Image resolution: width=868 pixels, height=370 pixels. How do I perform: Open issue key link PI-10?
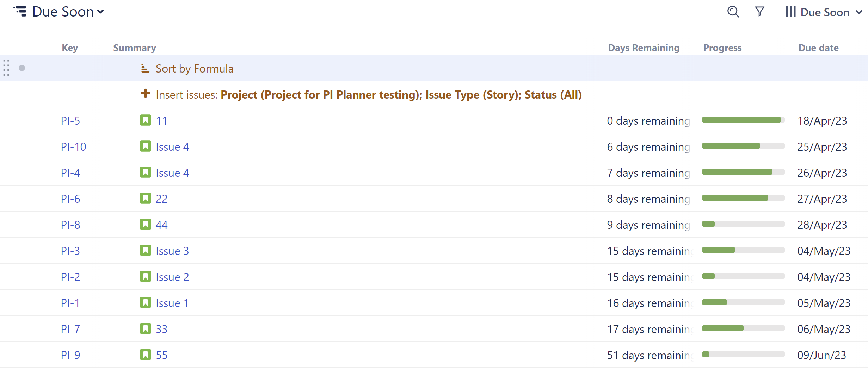pos(73,147)
